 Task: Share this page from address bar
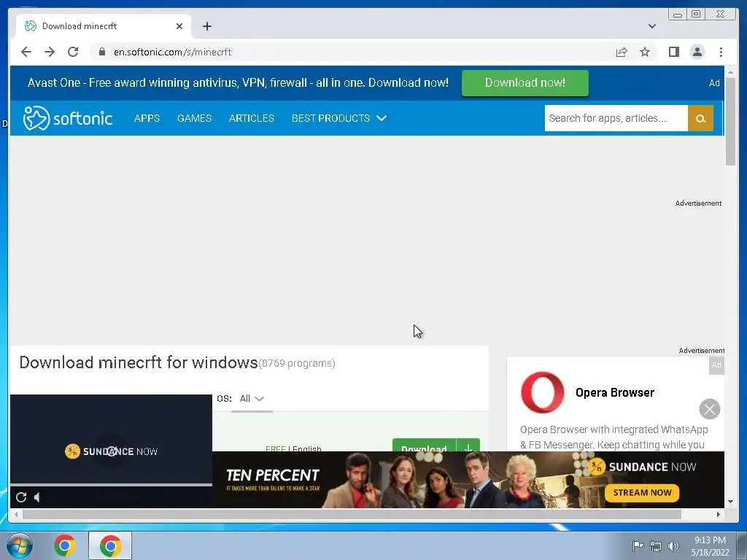point(622,52)
